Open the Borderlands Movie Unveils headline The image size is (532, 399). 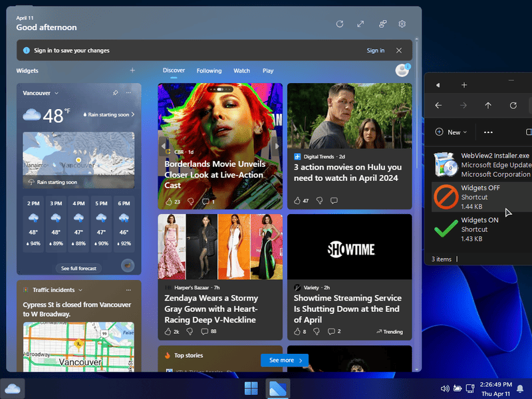(215, 175)
